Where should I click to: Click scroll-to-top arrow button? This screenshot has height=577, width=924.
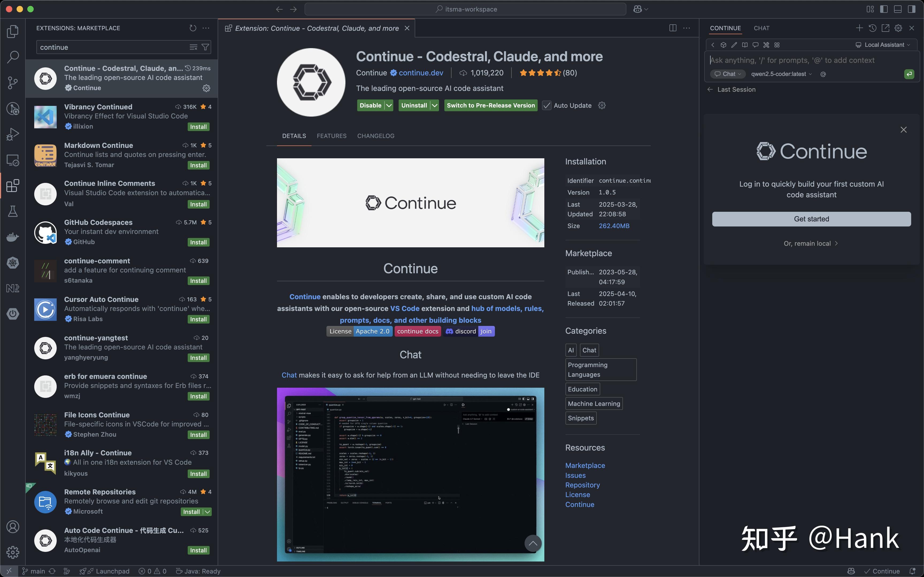tap(533, 543)
